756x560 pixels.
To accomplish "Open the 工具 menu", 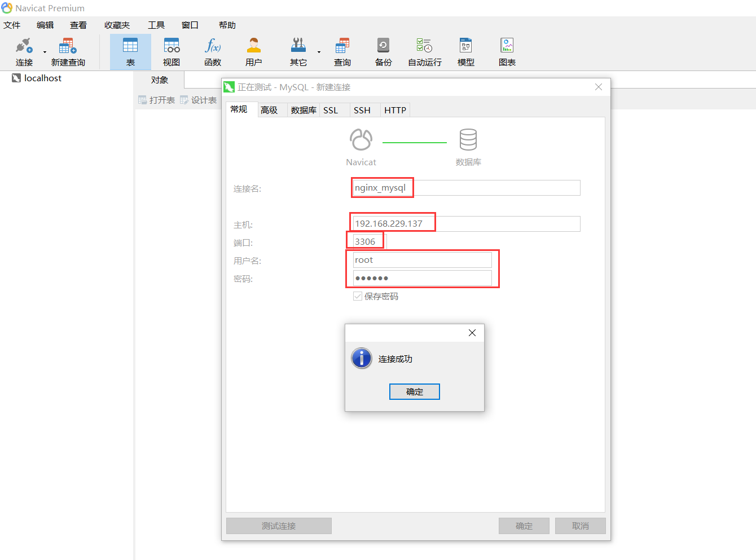I will point(156,25).
